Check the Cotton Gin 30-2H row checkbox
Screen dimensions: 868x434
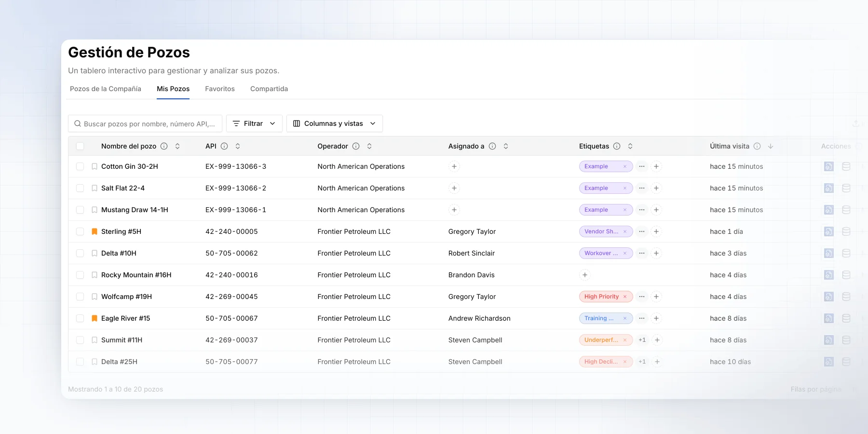[80, 166]
